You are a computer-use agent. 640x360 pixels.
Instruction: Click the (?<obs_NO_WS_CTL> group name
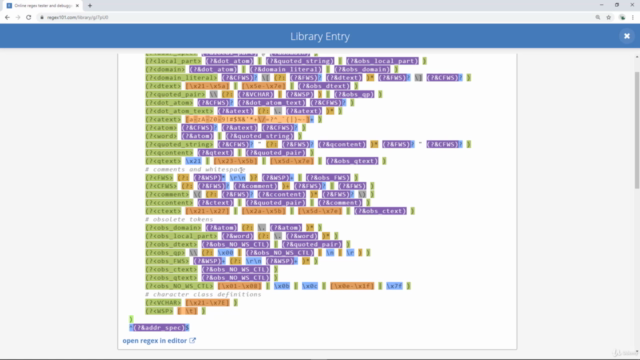tap(179, 286)
